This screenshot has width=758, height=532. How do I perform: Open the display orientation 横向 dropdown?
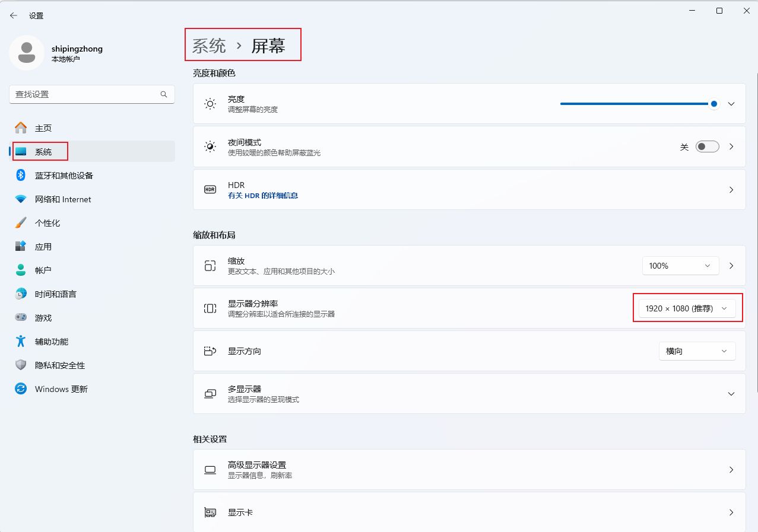697,351
